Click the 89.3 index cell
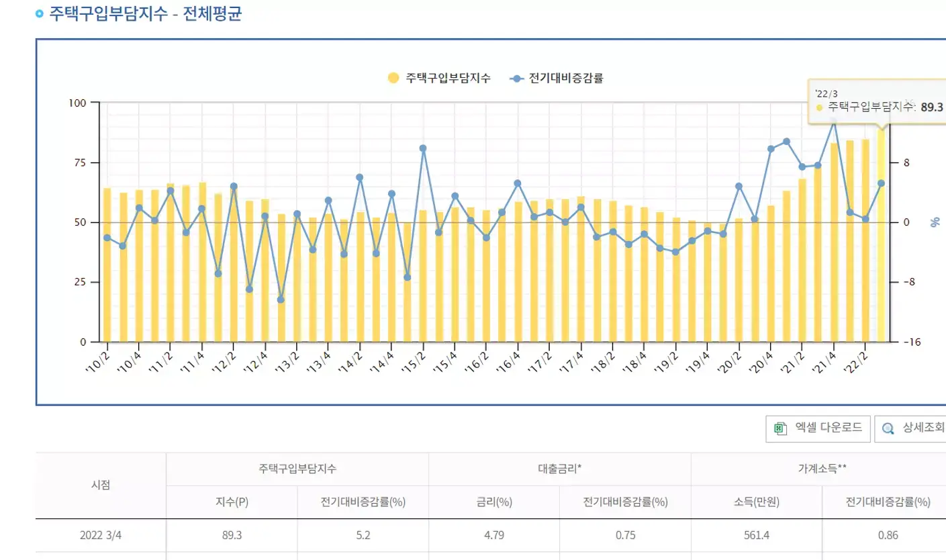The height and width of the screenshot is (560, 946). (x=232, y=536)
